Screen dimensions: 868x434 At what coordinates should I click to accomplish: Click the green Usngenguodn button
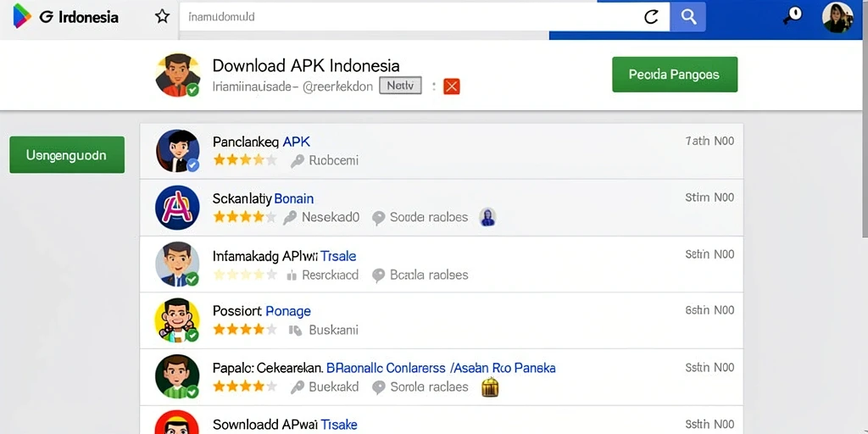coord(67,155)
